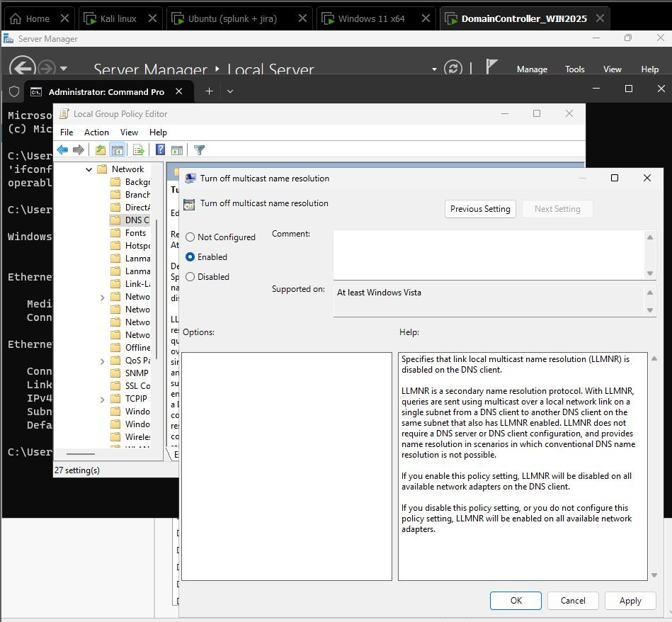The height and width of the screenshot is (622, 672).
Task: Open dropdown arrow left of refresh icon
Action: point(434,69)
